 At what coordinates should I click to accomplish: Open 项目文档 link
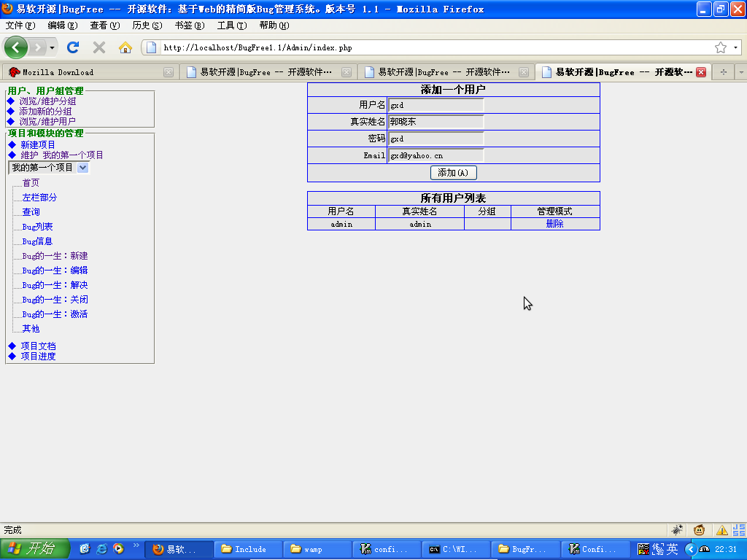tap(38, 346)
